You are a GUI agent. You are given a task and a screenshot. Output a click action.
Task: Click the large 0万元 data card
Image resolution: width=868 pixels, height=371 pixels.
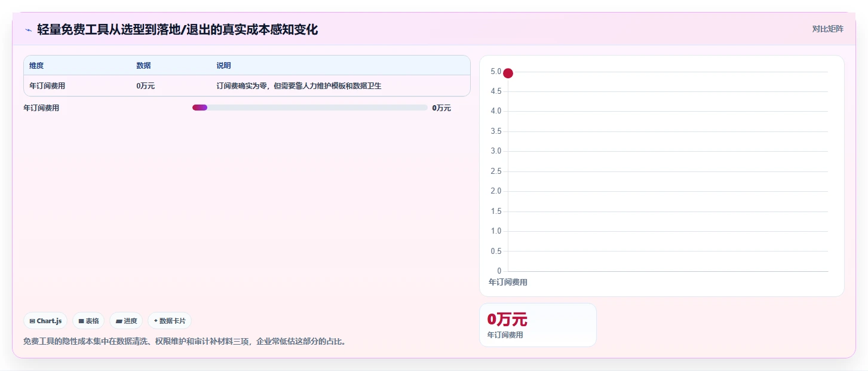(x=538, y=325)
